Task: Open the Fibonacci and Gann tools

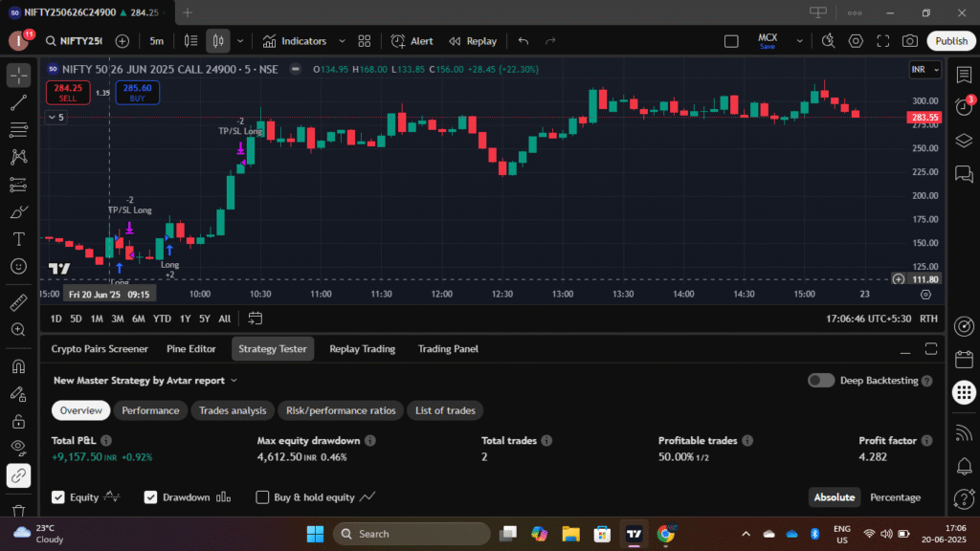Action: pyautogui.click(x=19, y=130)
